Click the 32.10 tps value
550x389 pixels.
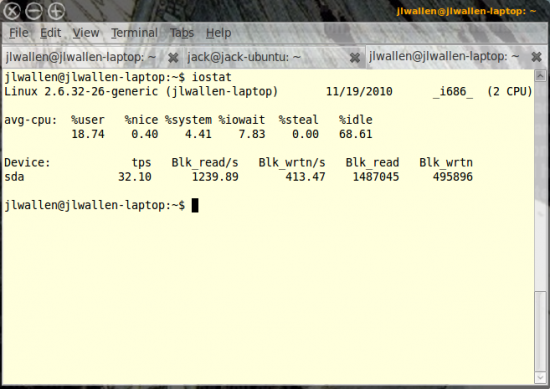point(135,177)
